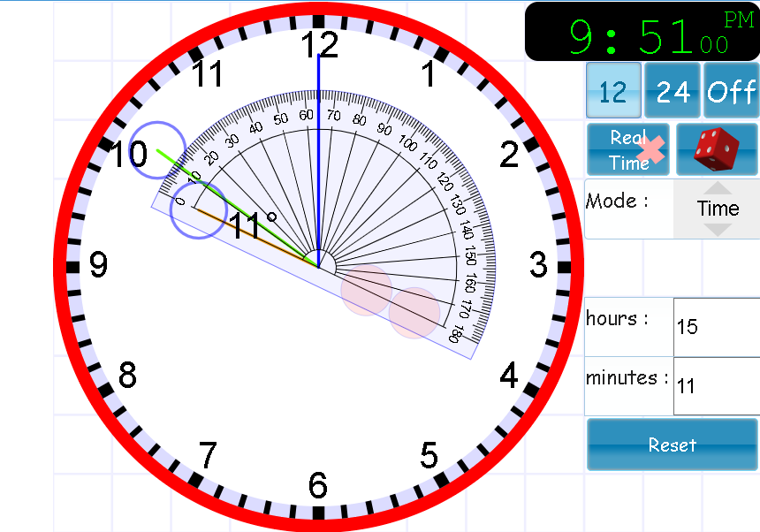Switch digital clock to 24-hour format
Screen dimensions: 760x532
click(673, 91)
